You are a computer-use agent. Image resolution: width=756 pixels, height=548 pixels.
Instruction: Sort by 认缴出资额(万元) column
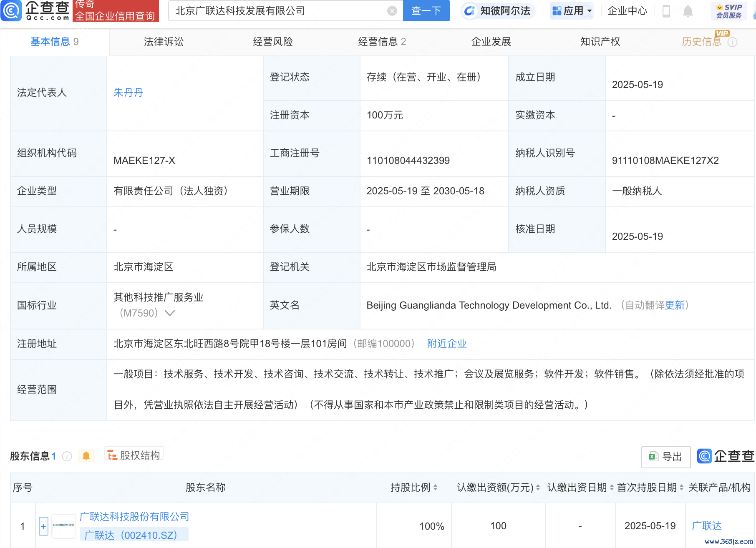click(538, 487)
